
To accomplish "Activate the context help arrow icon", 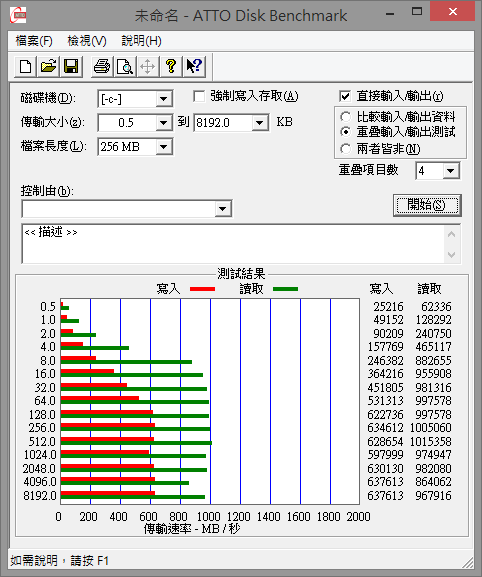I will (194, 67).
